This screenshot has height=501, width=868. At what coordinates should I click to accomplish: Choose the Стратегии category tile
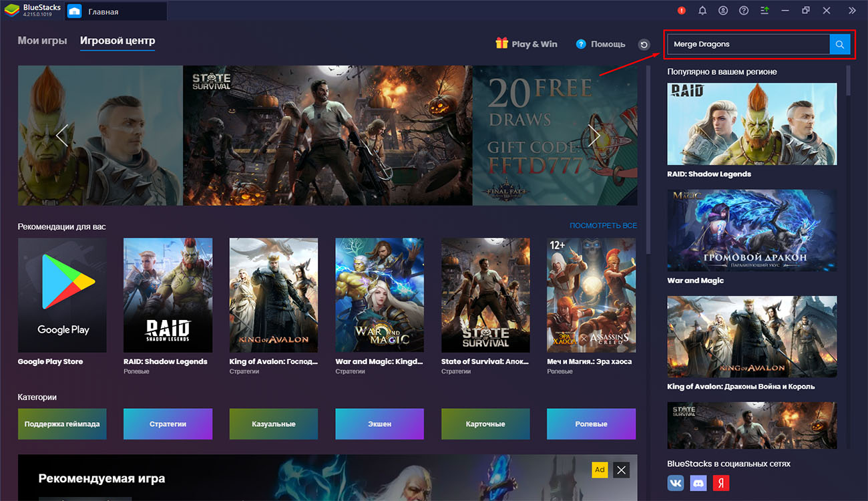(168, 424)
